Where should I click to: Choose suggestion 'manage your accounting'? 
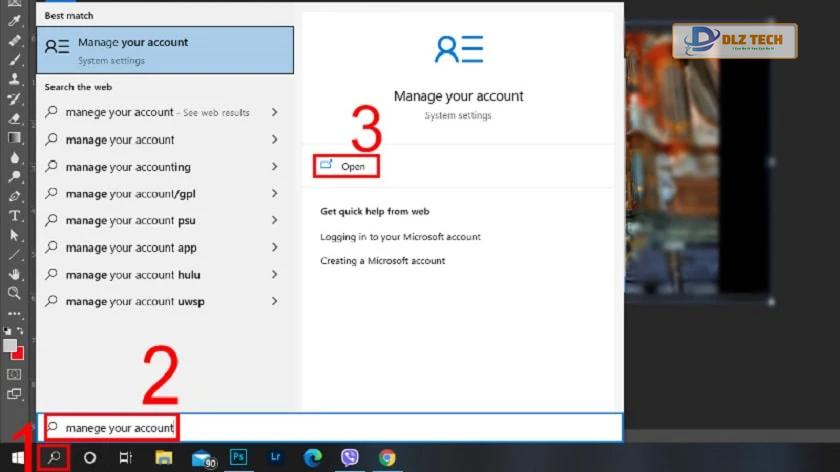(165, 167)
